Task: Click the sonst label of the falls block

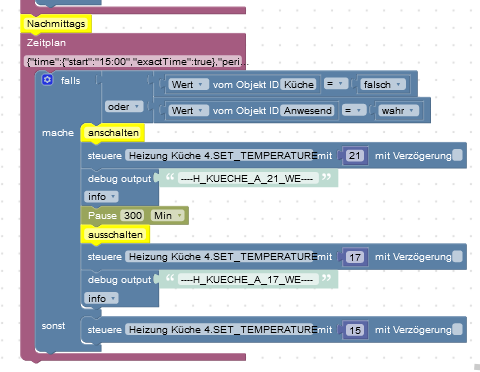Action: [x=53, y=326]
